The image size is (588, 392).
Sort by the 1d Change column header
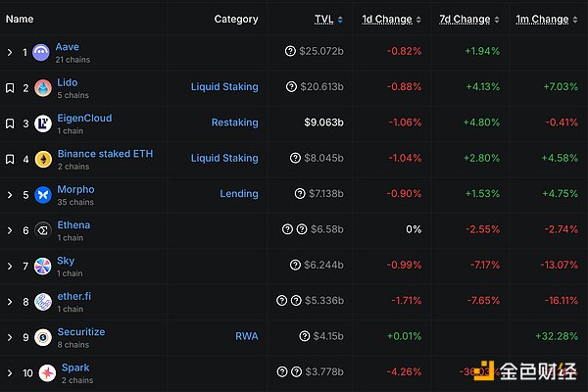(x=387, y=19)
